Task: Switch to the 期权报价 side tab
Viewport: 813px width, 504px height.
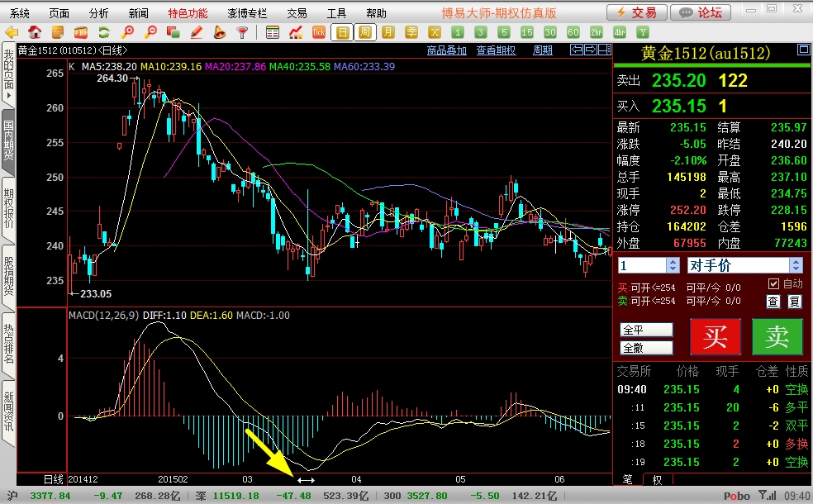Action: (x=8, y=208)
